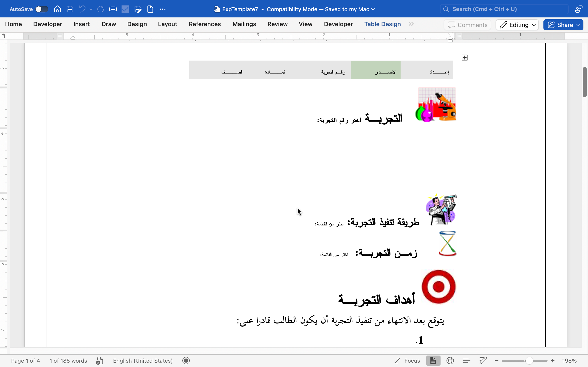Open the Table Design tab

point(382,24)
